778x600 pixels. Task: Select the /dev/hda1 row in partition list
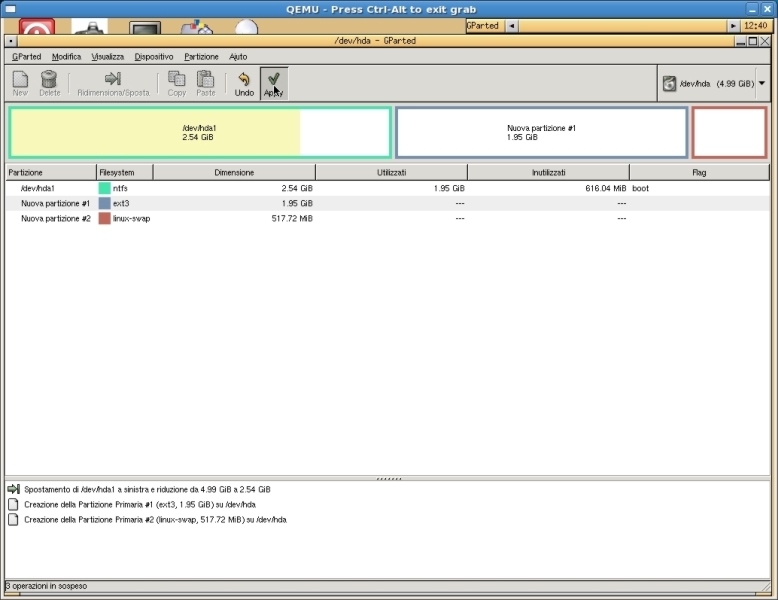pyautogui.click(x=387, y=188)
